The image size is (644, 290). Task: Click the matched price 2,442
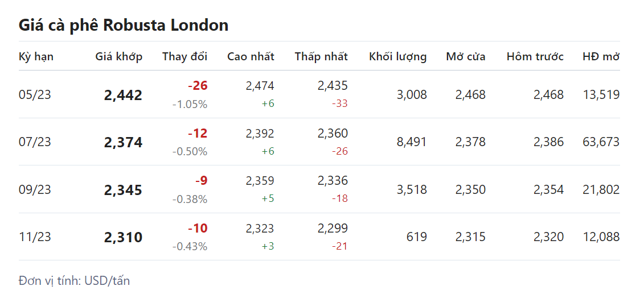click(123, 96)
